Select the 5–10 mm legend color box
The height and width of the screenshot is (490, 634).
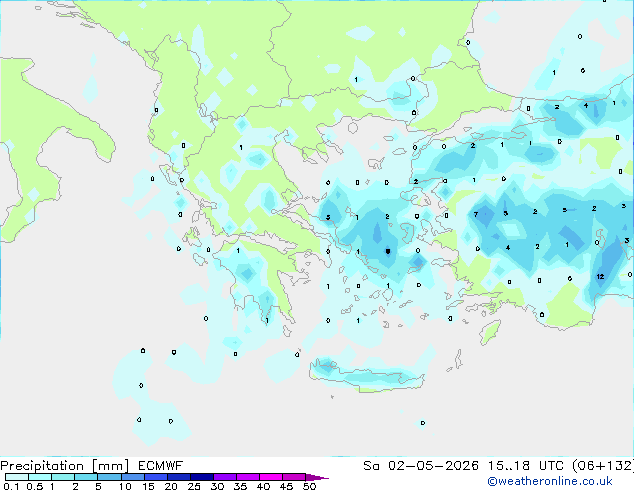[109, 477]
